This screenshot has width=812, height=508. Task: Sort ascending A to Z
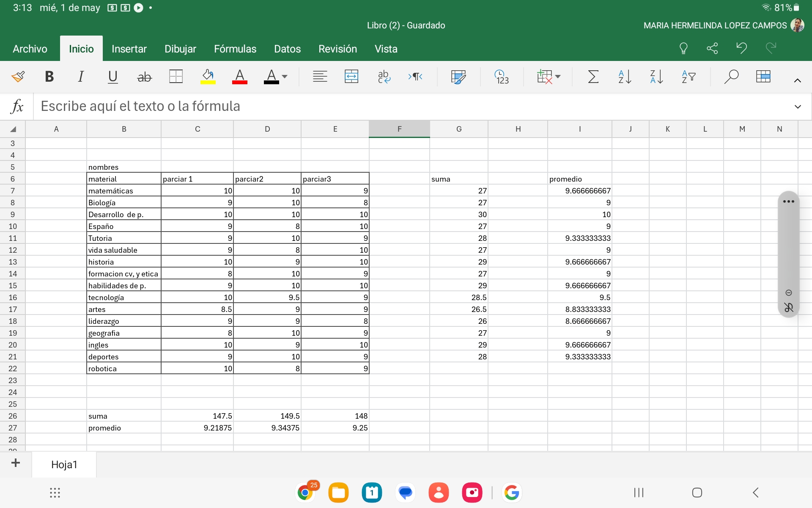(625, 77)
